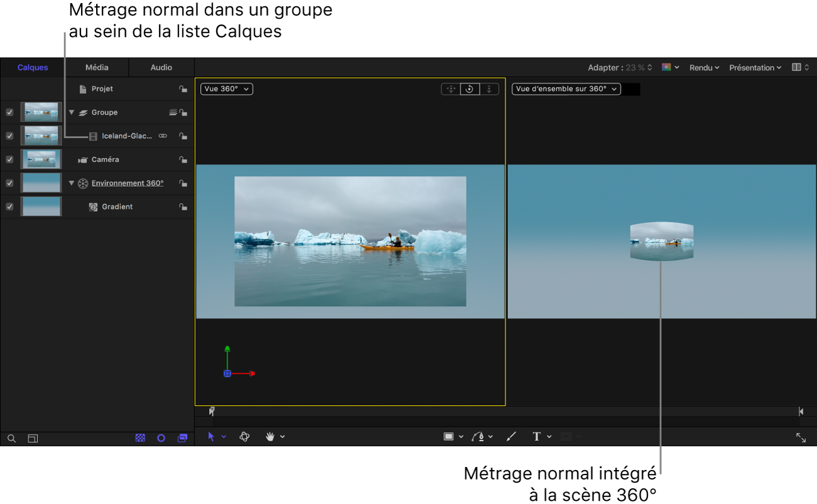Select the Text tool

tap(537, 436)
